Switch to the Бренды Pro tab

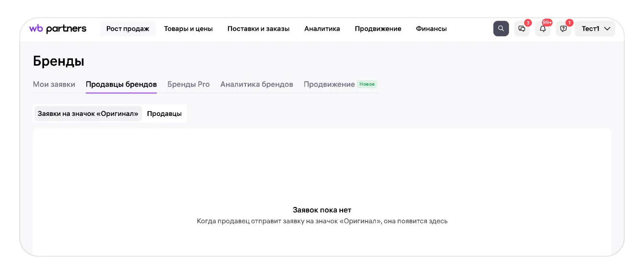[x=188, y=84]
